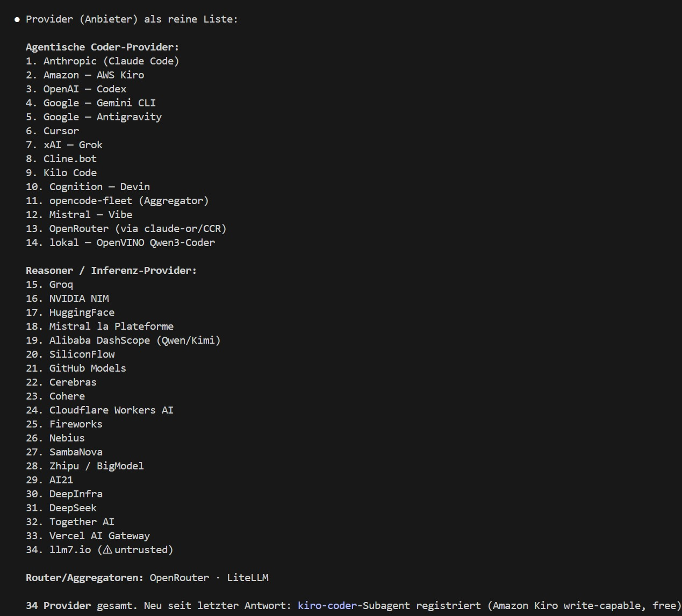Select list entry 'AI21'

click(x=61, y=480)
